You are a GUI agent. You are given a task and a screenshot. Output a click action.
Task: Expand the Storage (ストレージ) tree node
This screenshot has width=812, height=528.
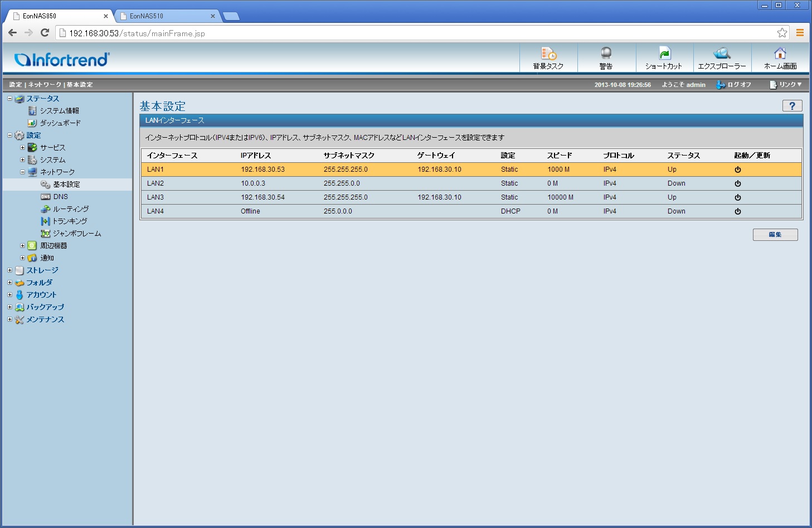[x=9, y=270]
